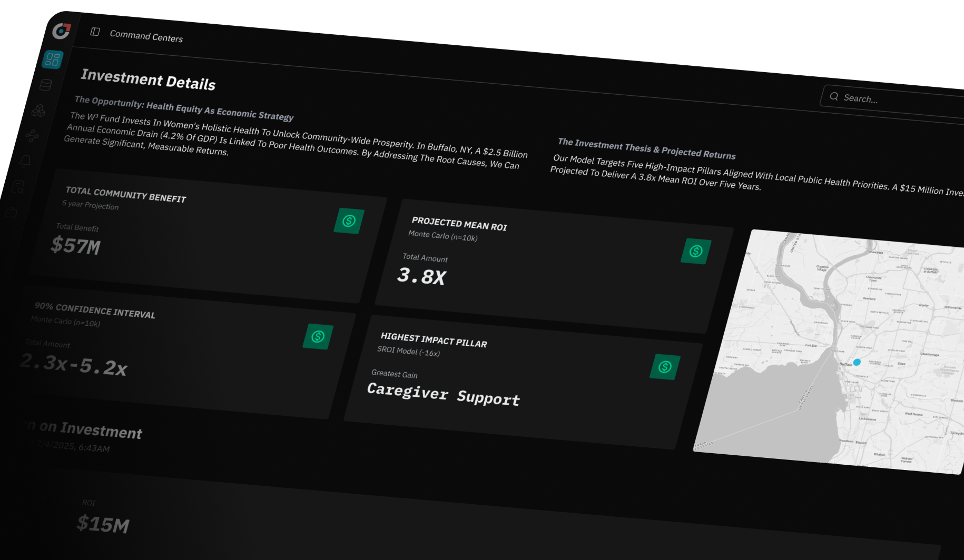Screen dimensions: 964x560
Task: Open the Projected Mean ROI card
Action: pyautogui.click(x=554, y=266)
